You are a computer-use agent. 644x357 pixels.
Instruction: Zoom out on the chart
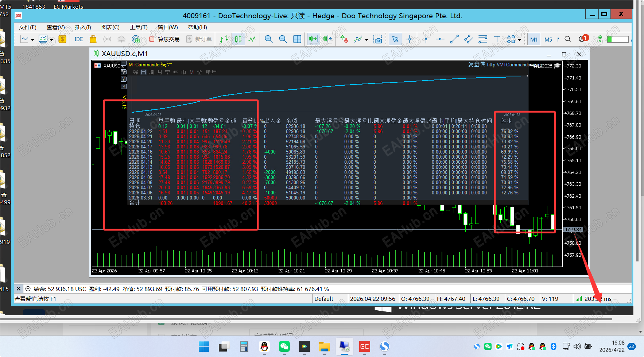(283, 39)
